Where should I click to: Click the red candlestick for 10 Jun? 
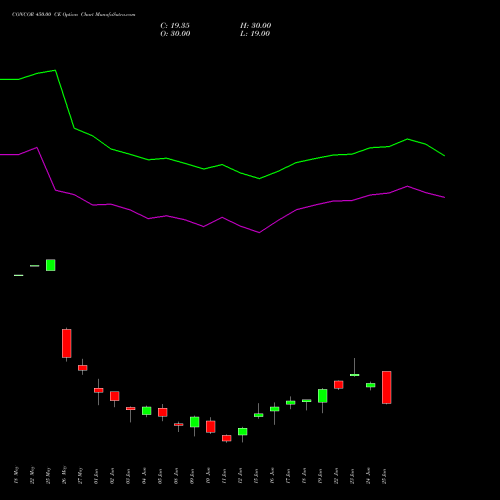[x=211, y=427]
